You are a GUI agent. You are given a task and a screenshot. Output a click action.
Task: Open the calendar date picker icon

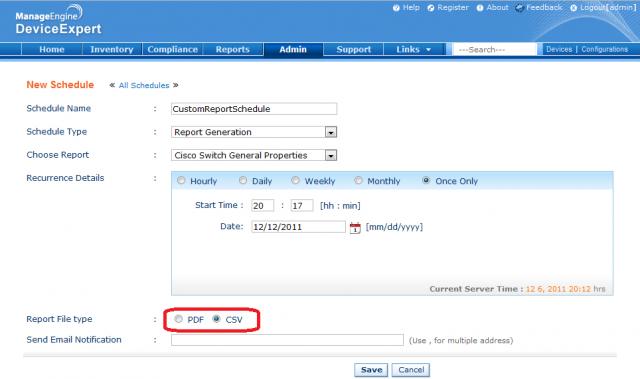point(355,228)
